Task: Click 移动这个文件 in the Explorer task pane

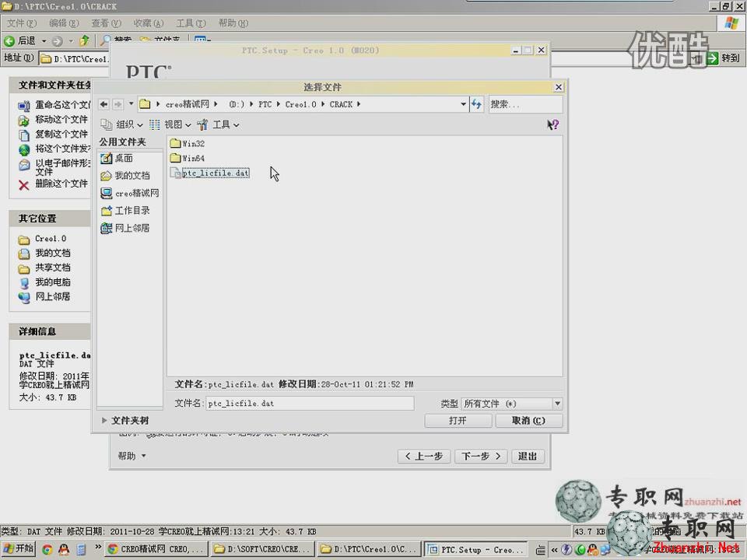Action: tap(54, 120)
